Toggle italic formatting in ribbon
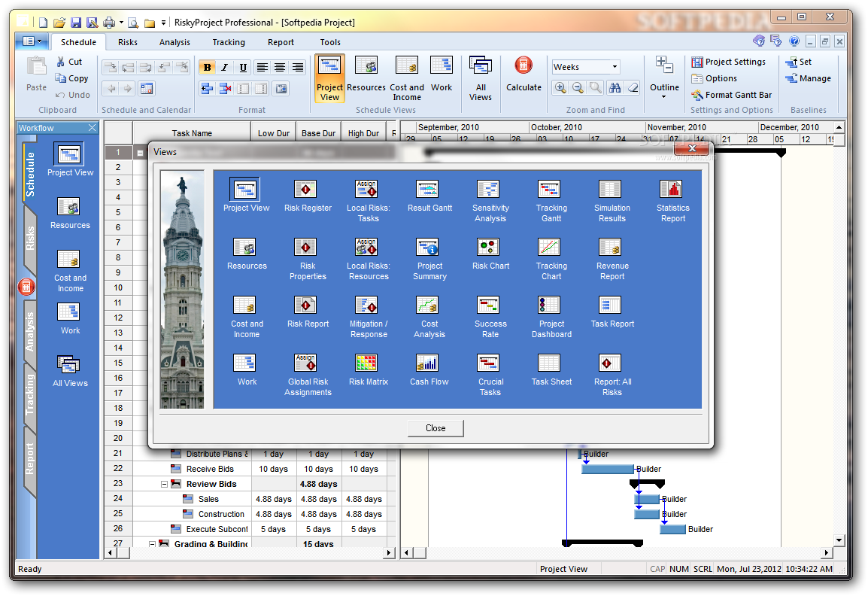Viewport: 868px width, 596px height. pos(224,68)
